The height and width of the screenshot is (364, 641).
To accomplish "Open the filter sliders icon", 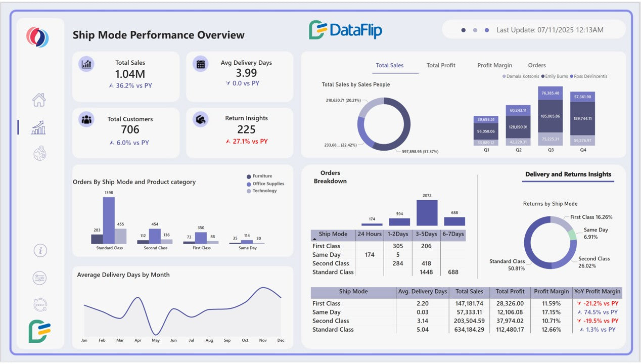I will click(39, 278).
